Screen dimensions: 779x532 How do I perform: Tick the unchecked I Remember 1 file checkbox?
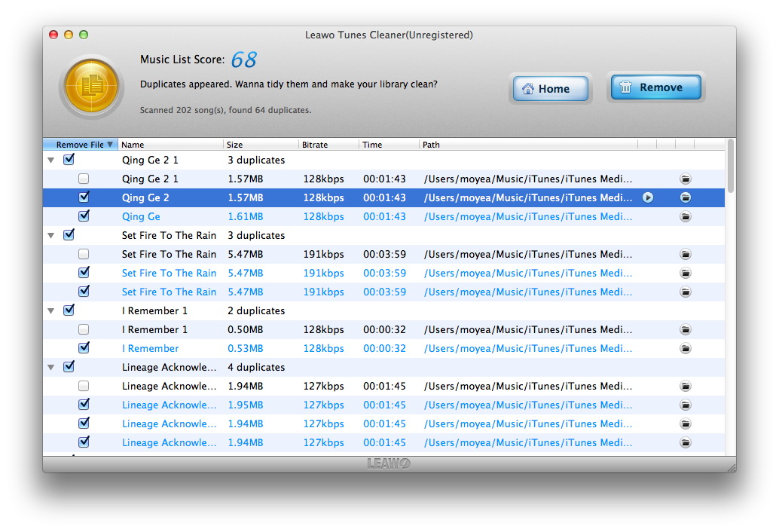tap(84, 330)
